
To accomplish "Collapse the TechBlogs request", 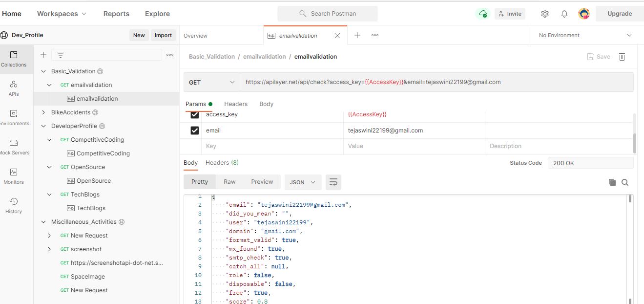I will click(x=49, y=195).
